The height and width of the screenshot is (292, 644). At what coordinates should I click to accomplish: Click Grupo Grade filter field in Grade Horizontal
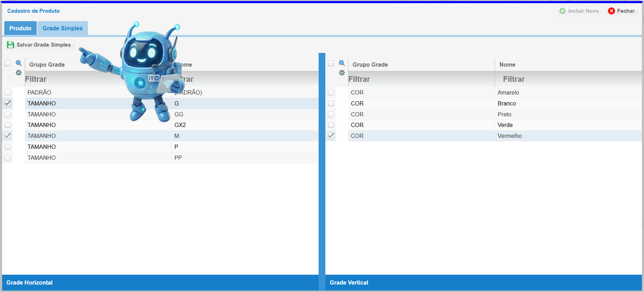(71, 79)
